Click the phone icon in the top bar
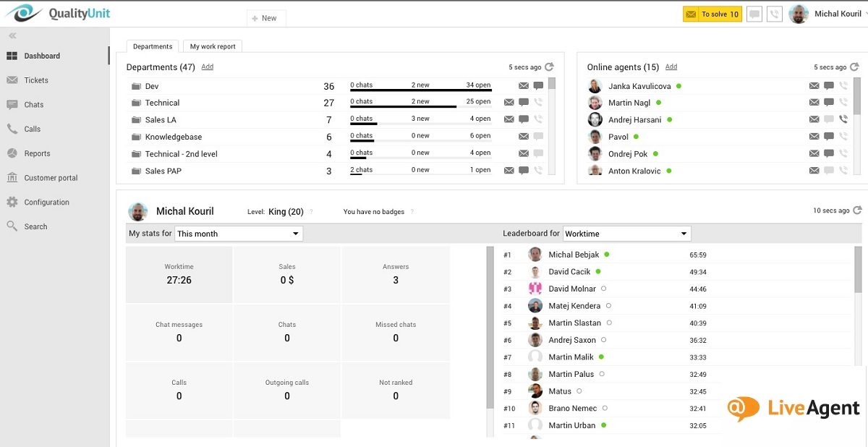 pos(774,14)
